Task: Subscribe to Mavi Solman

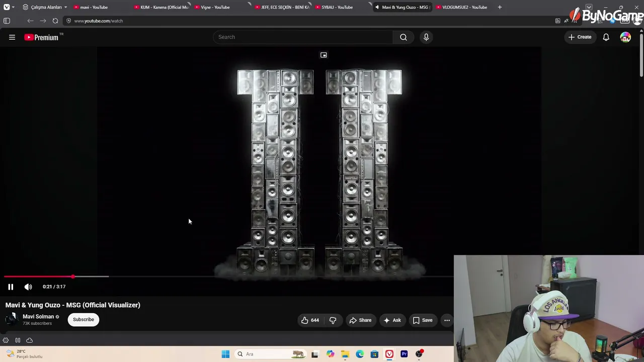Action: tap(84, 320)
